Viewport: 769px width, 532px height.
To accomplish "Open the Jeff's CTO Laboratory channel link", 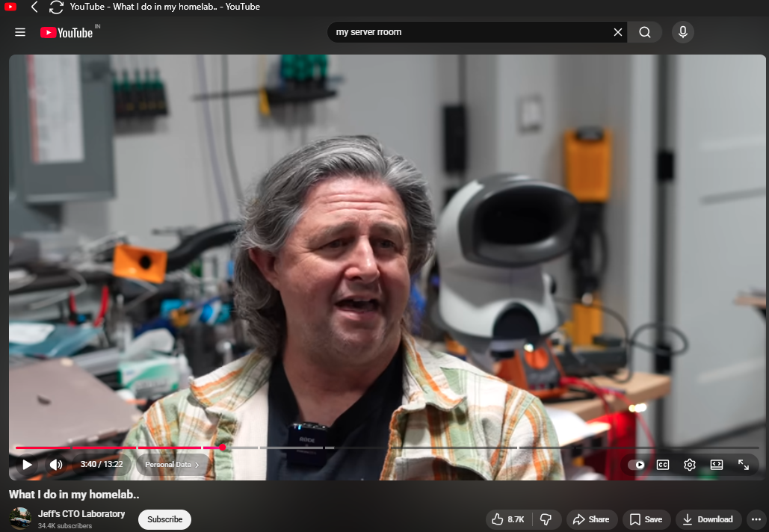I will (81, 514).
